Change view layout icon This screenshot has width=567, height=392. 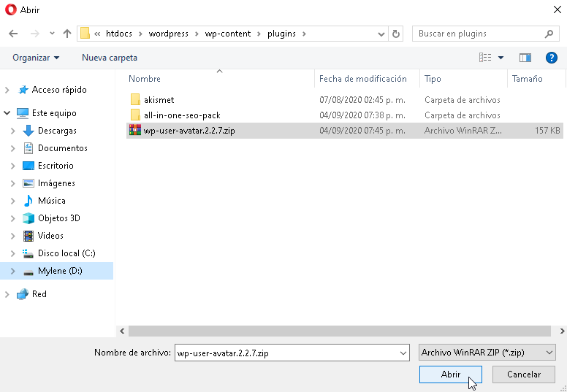point(485,58)
